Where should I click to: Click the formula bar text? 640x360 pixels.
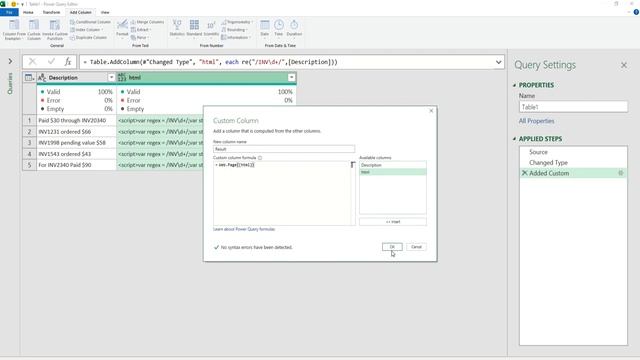[210, 62]
